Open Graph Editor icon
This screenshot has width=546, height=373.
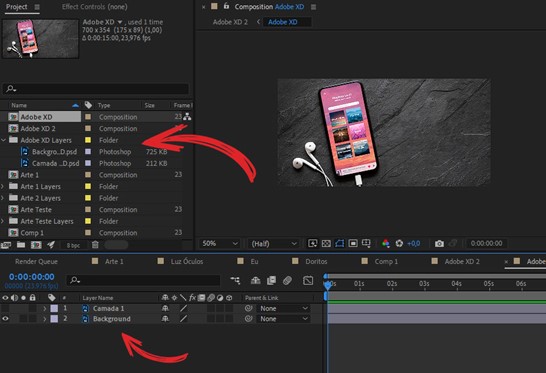point(308,280)
